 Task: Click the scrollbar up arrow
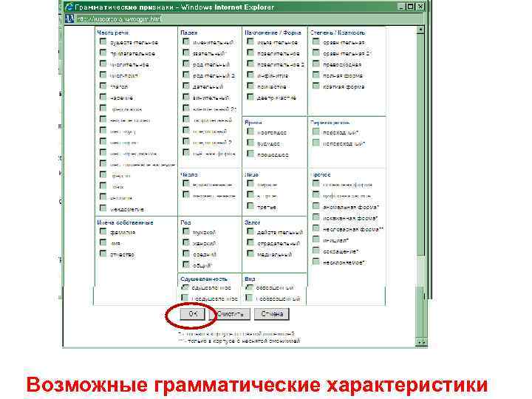pyautogui.click(x=420, y=30)
